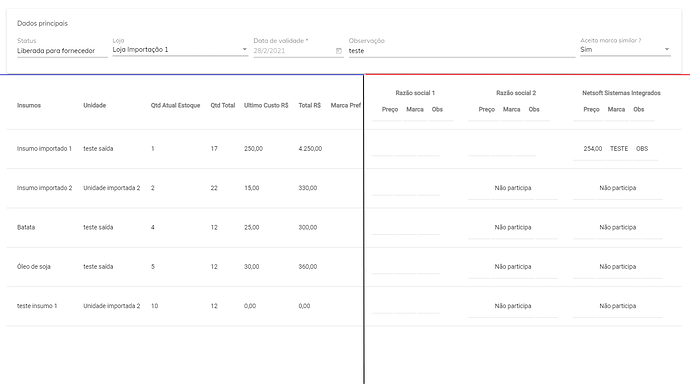Click the Razão social 2 supplier header

tap(516, 93)
